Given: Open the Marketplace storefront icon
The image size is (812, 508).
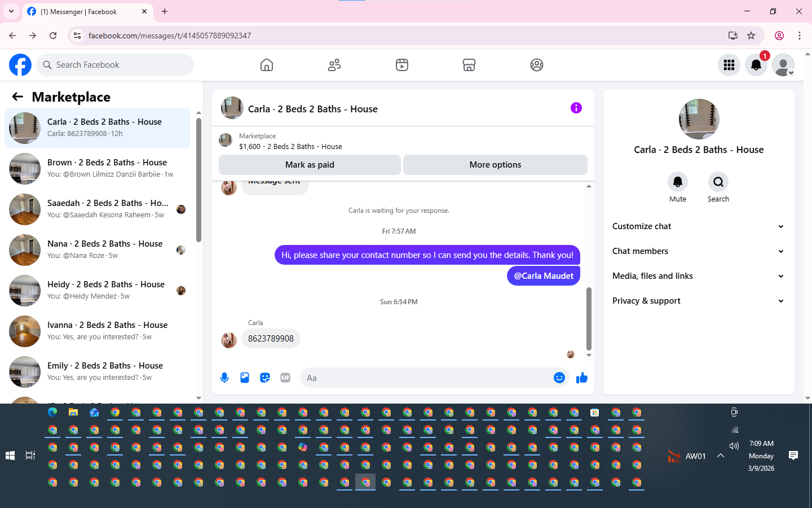Looking at the screenshot, I should pos(469,65).
